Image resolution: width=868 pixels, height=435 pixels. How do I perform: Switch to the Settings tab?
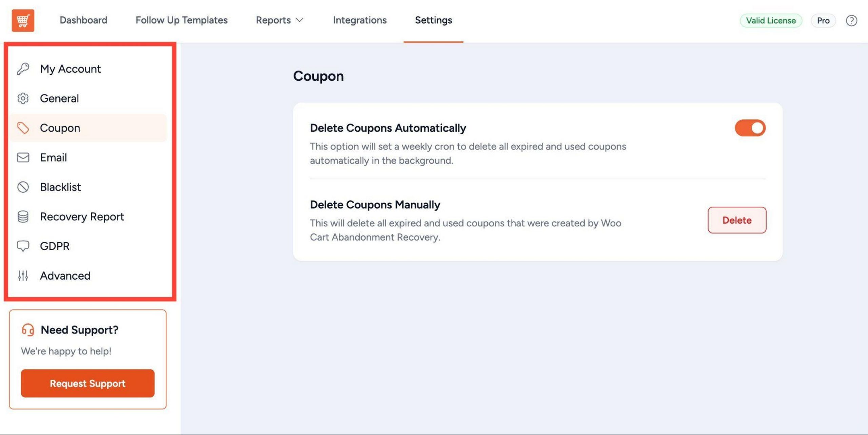click(433, 20)
